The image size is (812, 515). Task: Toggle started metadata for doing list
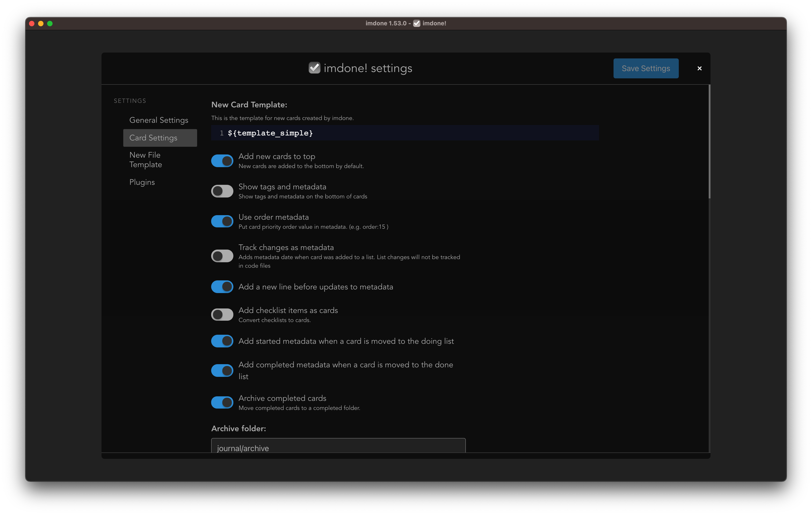point(222,341)
